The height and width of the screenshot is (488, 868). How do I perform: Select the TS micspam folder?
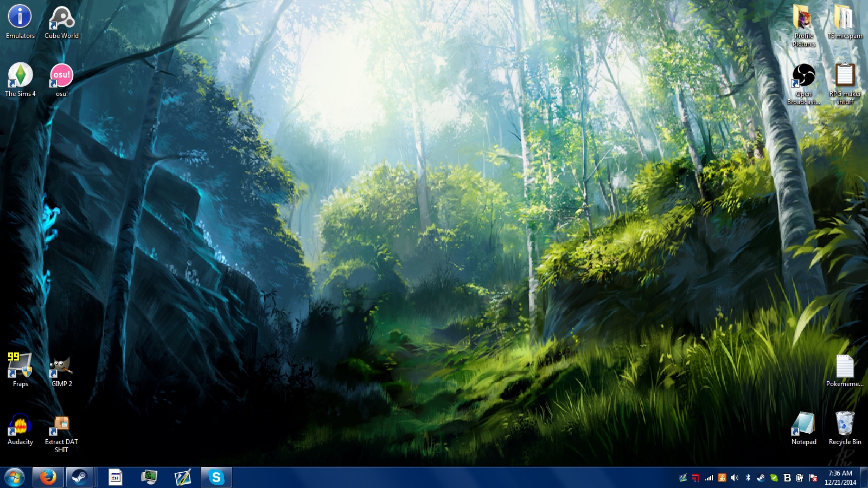click(x=845, y=22)
